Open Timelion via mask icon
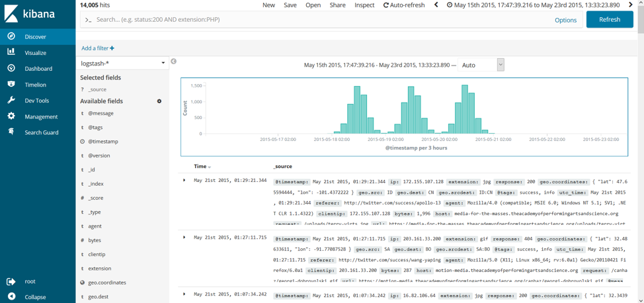This screenshot has height=303, width=644. pyautogui.click(x=11, y=84)
